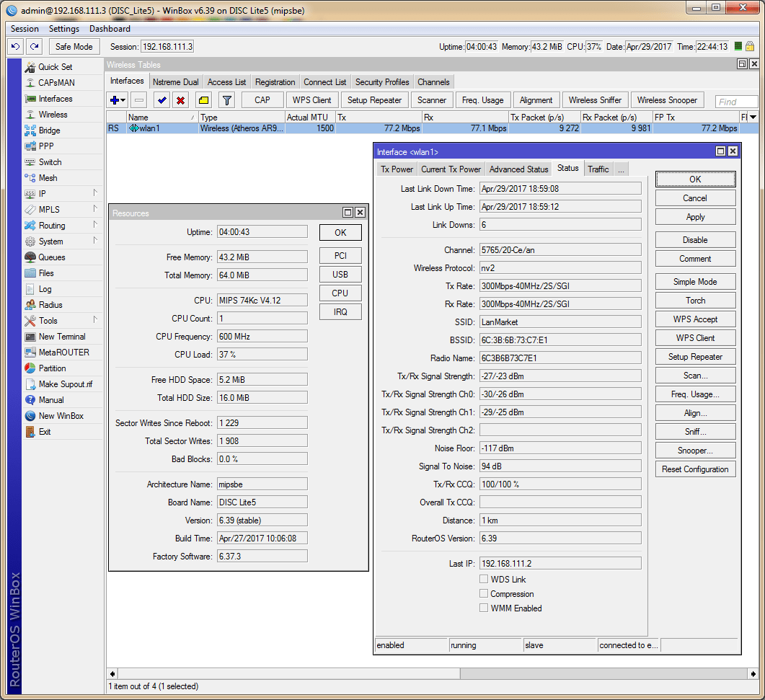Image resolution: width=765 pixels, height=700 pixels.
Task: Check the WMM Enabled checkbox
Action: (484, 608)
